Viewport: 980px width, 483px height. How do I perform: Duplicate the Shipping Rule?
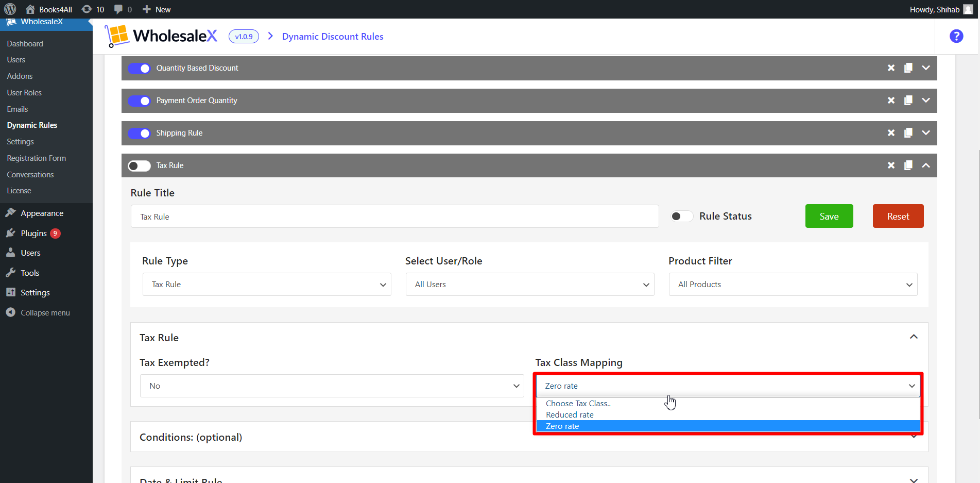pos(908,133)
